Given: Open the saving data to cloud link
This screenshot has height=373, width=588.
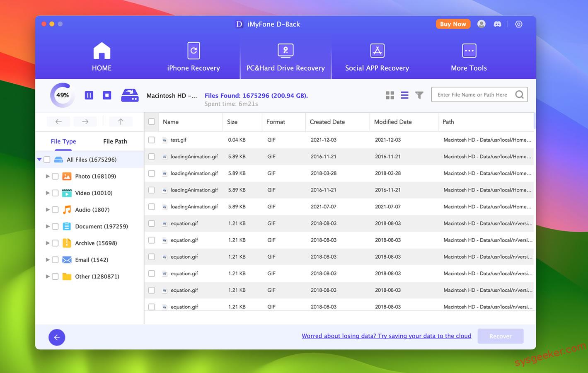Looking at the screenshot, I should 386,336.
